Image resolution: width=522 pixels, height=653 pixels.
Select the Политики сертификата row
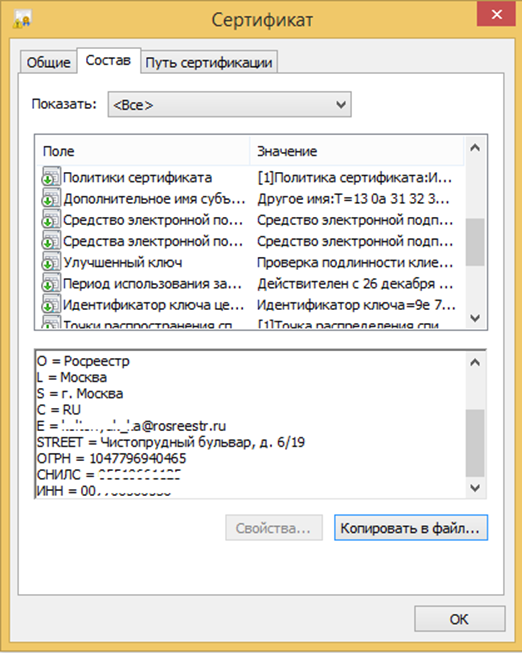pos(250,177)
